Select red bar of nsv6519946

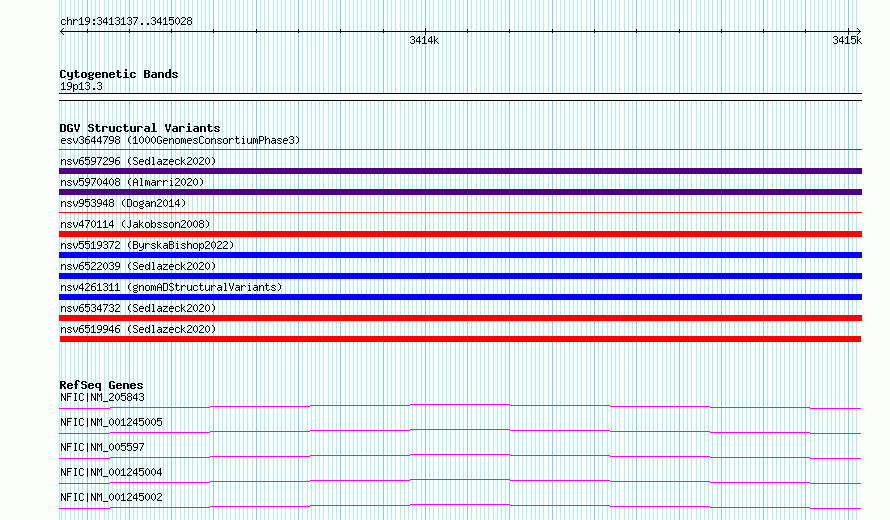coord(460,339)
